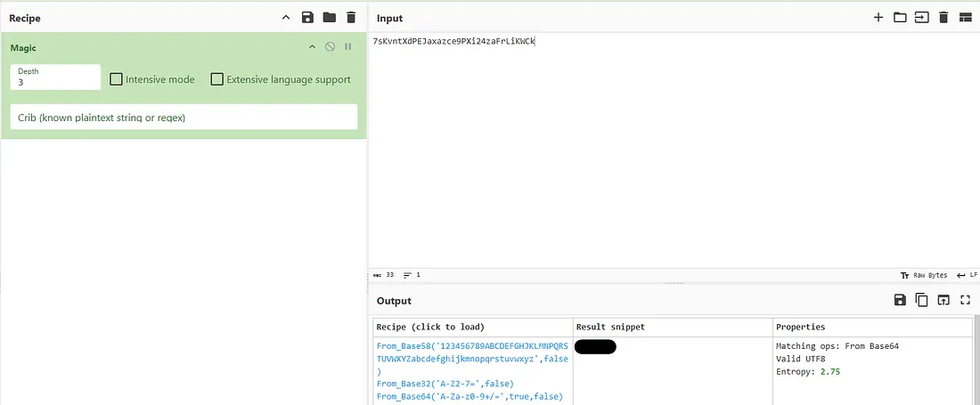Reset pane layout in Input header
The width and height of the screenshot is (980, 405).
tap(965, 18)
